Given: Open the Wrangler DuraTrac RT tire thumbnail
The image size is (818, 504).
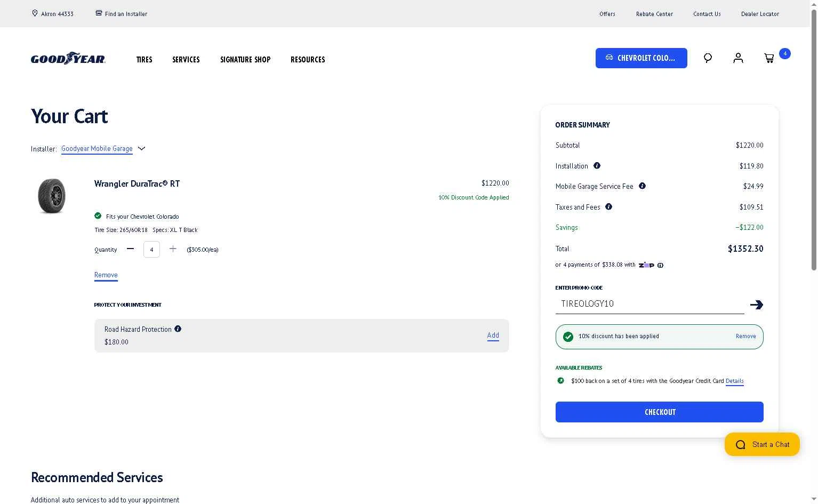Looking at the screenshot, I should [52, 196].
